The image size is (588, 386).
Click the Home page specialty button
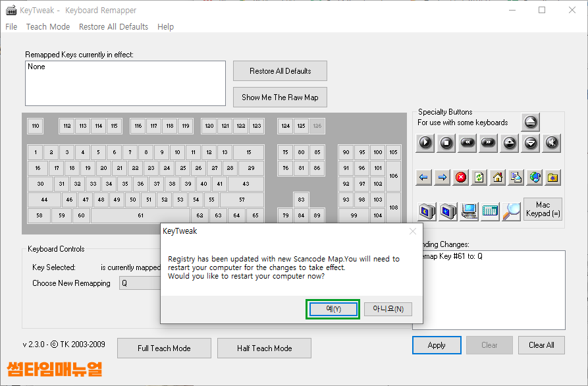click(498, 177)
